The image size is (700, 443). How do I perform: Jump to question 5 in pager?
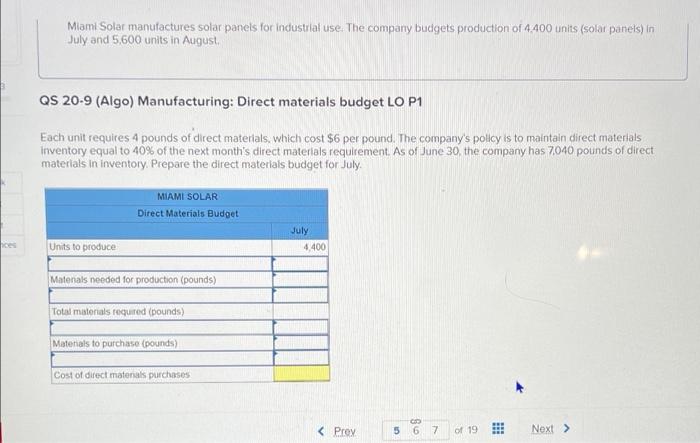click(x=396, y=430)
